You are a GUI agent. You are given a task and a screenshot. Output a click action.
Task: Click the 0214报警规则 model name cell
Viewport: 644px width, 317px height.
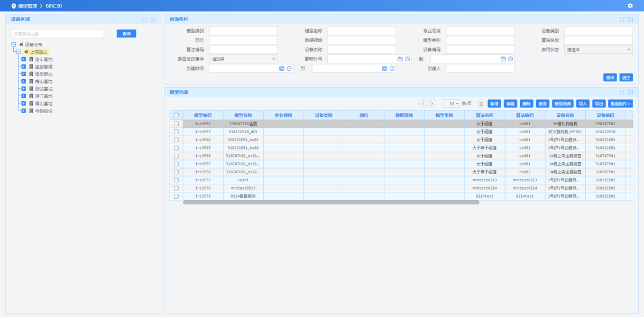[x=243, y=196]
